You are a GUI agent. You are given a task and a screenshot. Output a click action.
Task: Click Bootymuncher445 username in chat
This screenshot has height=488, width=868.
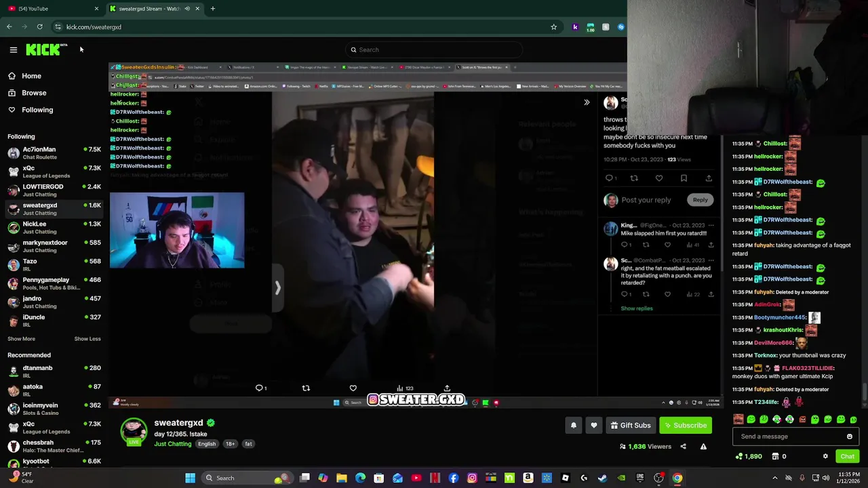pos(780,317)
